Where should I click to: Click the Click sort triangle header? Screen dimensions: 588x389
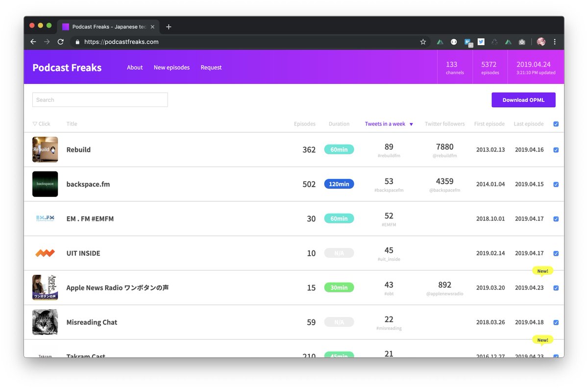tap(41, 124)
